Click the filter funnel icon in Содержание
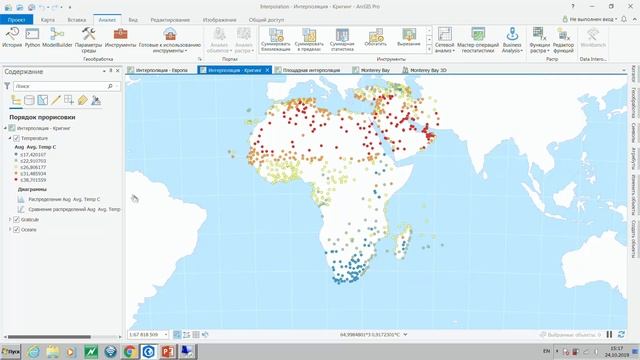640x360 pixels. tap(7, 86)
